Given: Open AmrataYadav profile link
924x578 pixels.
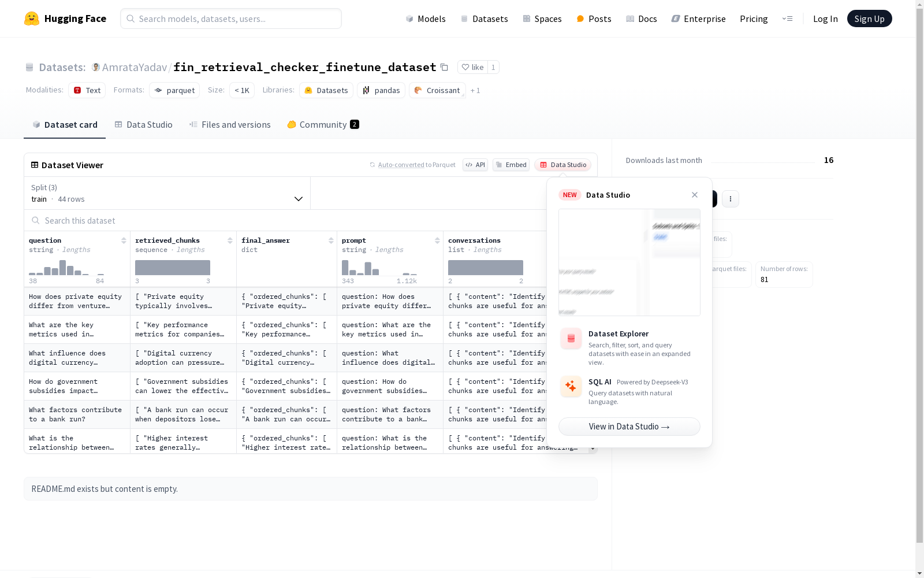Looking at the screenshot, I should tap(135, 67).
